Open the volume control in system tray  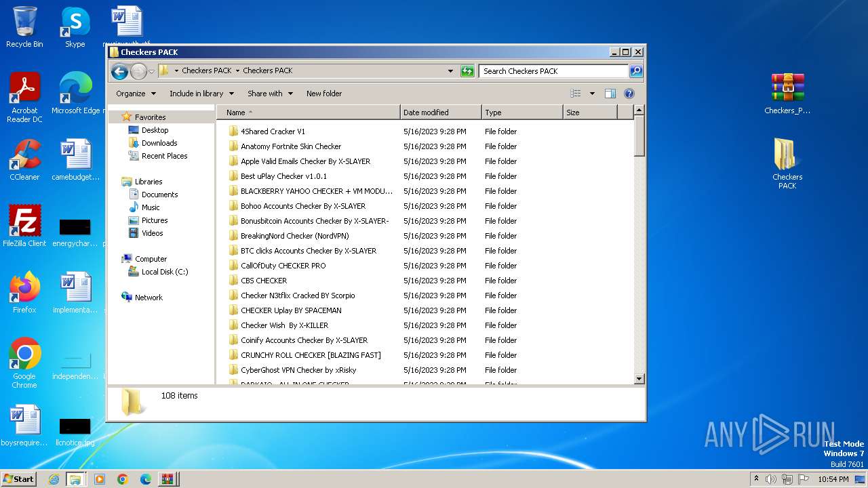point(771,479)
